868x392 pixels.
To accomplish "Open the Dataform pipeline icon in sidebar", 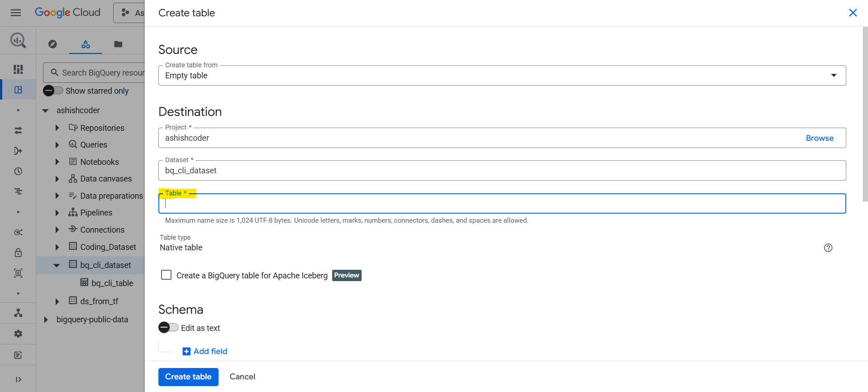I will click(18, 151).
